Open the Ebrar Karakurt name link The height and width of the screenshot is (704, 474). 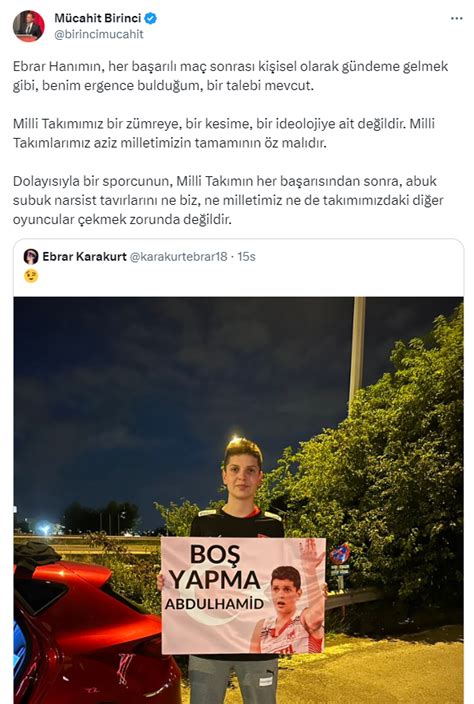click(84, 256)
